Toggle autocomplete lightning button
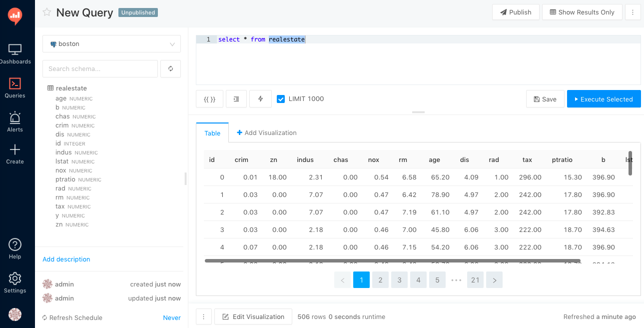Screen dimensions: 644x328 260,99
